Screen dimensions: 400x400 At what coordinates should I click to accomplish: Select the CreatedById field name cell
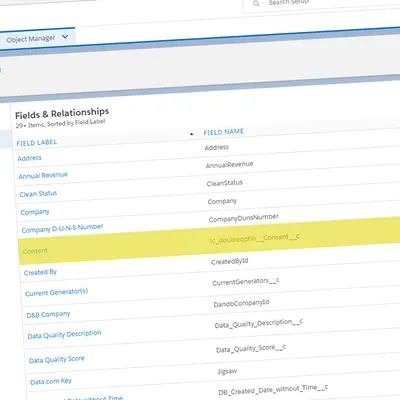pos(230,261)
